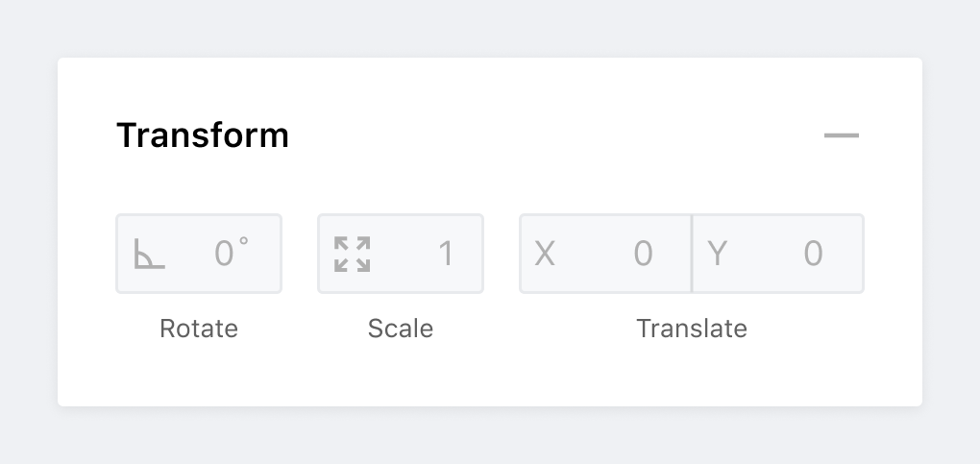980x464 pixels.
Task: Select the scale value 1
Action: [446, 254]
